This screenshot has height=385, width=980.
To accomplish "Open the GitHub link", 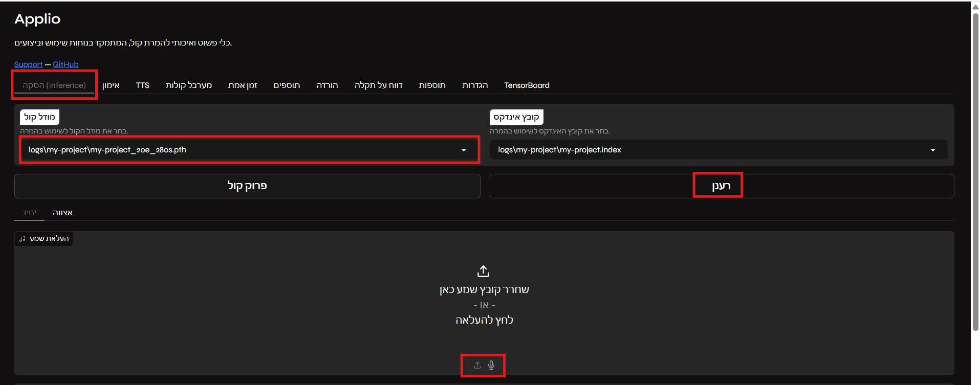I will 66,64.
